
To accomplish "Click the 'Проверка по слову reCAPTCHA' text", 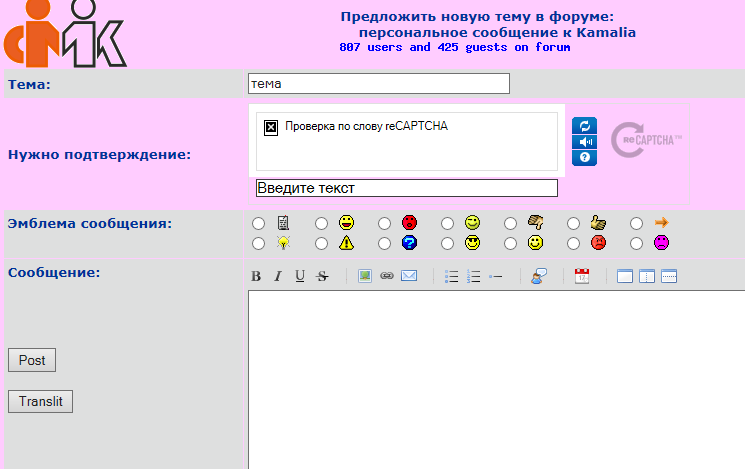I will click(x=366, y=126).
